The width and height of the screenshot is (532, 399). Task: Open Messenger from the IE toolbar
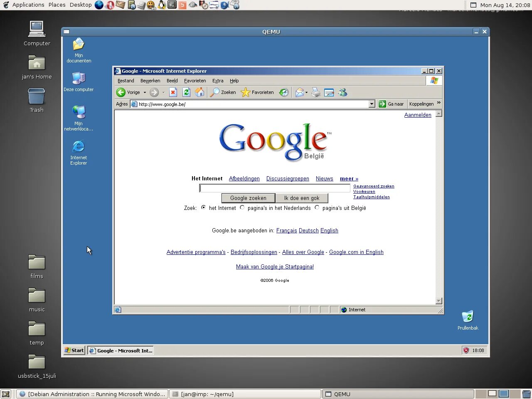(342, 92)
